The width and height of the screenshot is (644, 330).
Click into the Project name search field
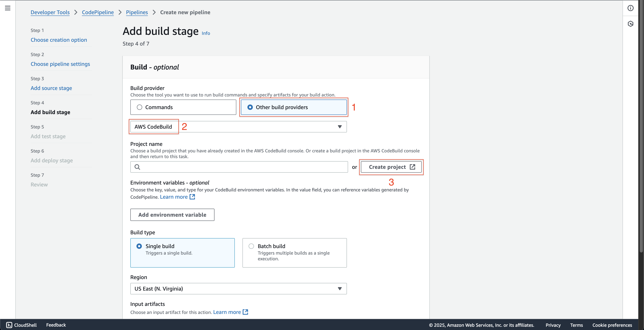pyautogui.click(x=239, y=167)
